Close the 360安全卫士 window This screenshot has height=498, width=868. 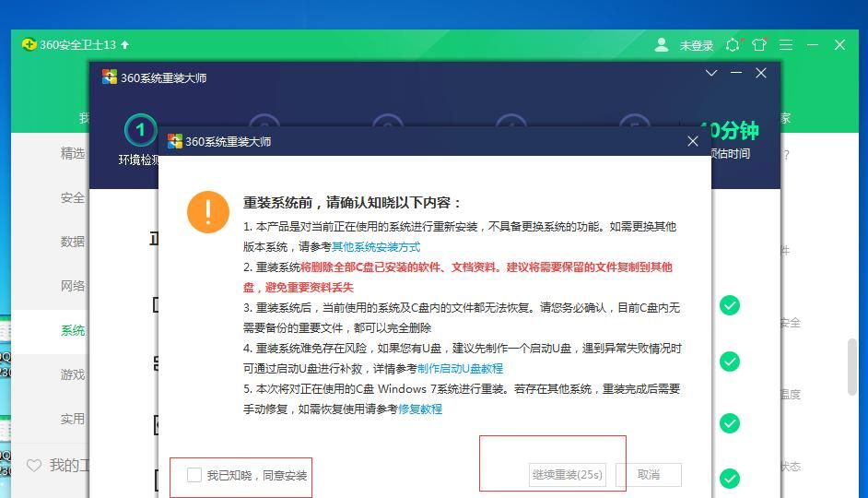[x=839, y=45]
